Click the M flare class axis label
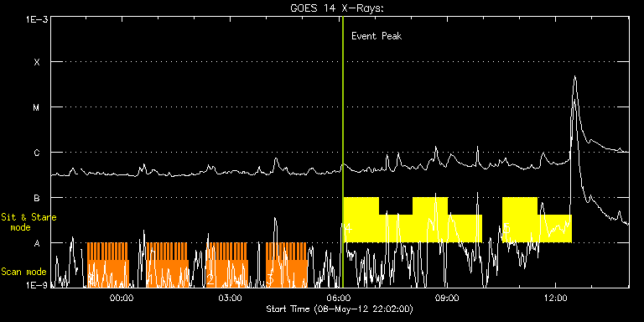 [37, 107]
